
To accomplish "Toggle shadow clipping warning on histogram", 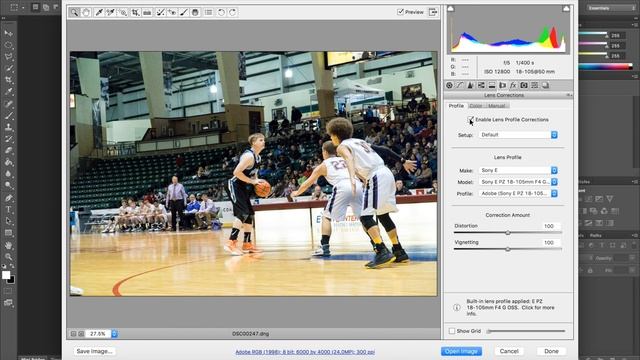I will click(x=451, y=8).
